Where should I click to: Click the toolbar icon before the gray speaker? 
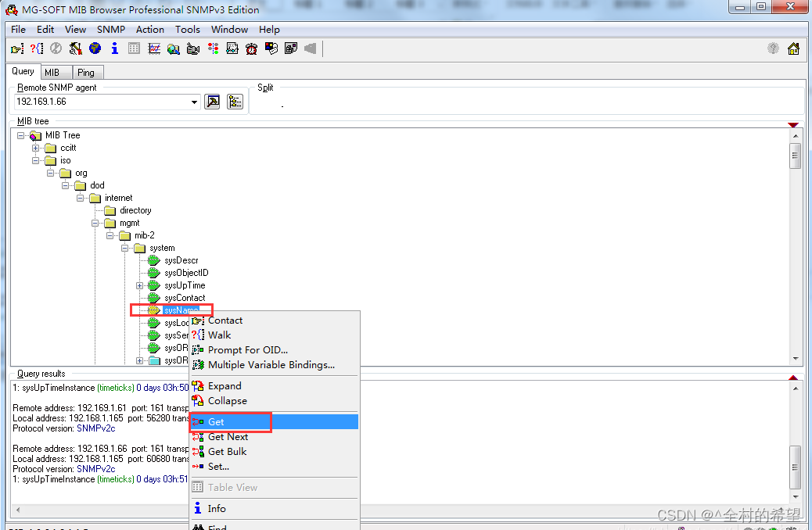[x=291, y=48]
